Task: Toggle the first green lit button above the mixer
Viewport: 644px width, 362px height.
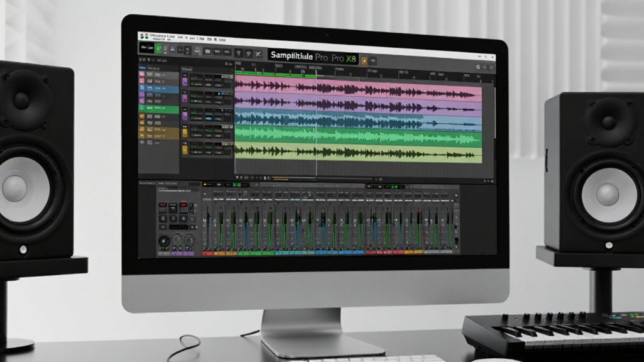Action: click(x=235, y=185)
